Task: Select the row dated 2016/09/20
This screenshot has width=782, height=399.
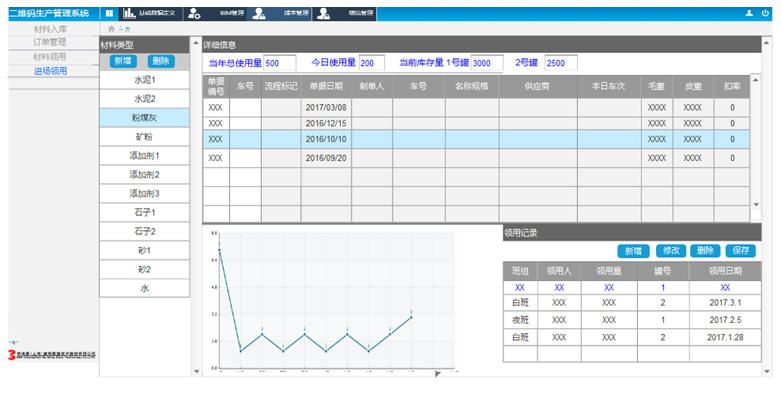Action: point(476,158)
